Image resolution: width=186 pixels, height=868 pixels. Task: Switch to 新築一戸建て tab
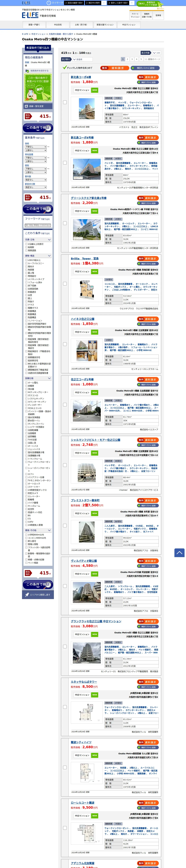click(34, 25)
